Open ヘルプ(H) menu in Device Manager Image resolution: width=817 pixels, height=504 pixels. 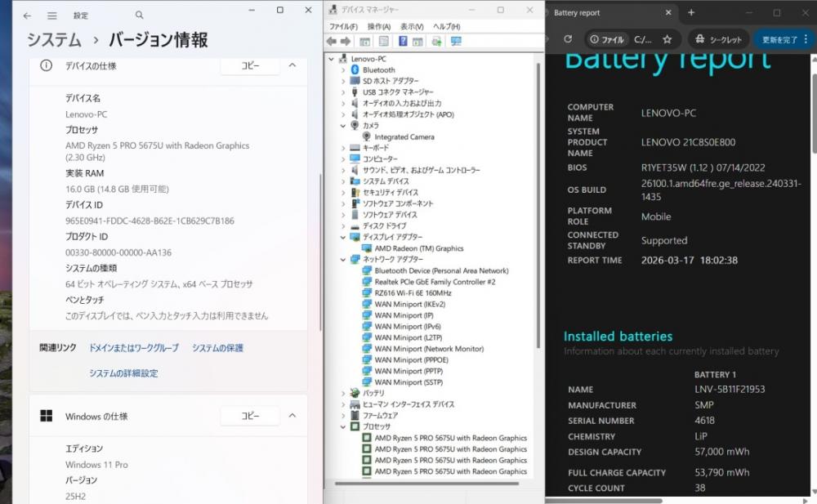(x=447, y=27)
